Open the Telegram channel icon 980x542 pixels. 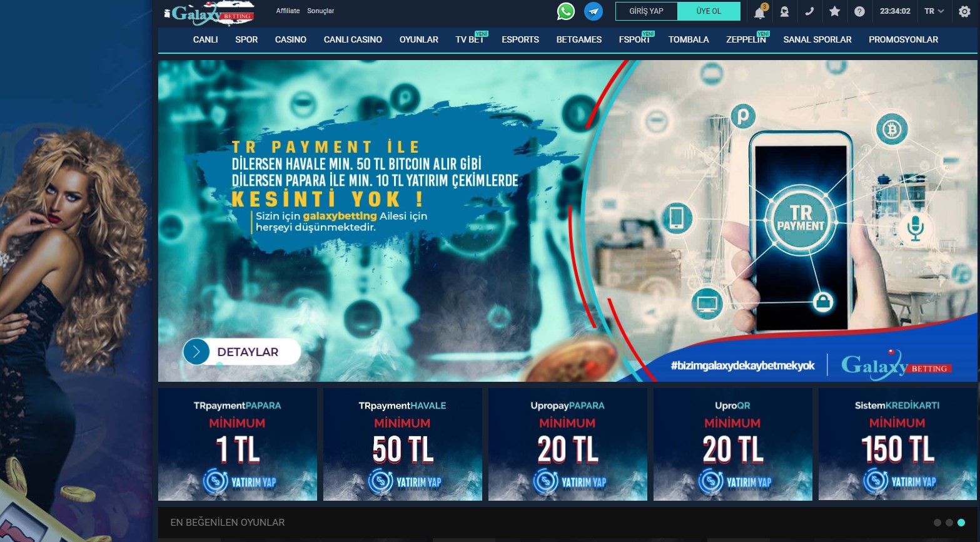(x=594, y=11)
